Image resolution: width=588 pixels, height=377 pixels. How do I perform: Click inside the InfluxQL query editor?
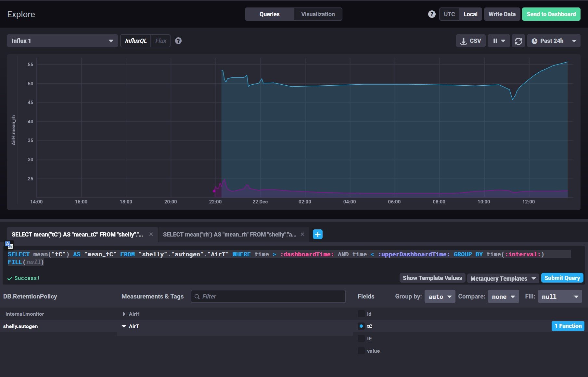tap(294, 258)
